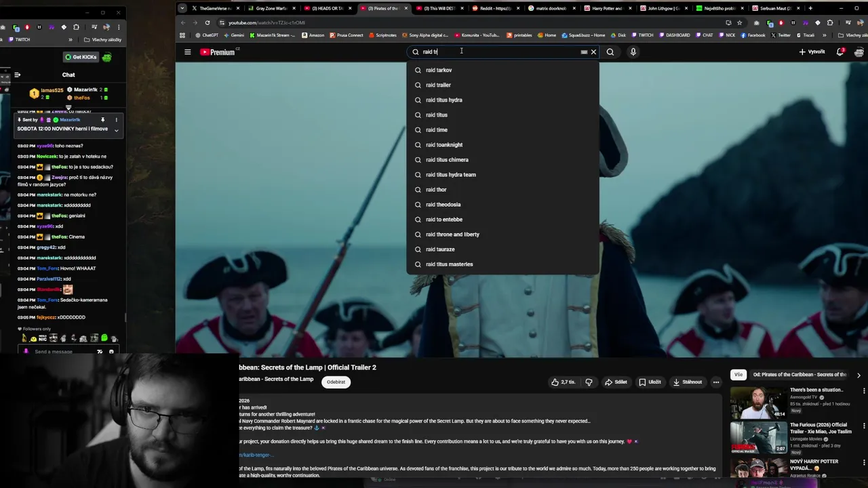Screen dimensions: 868x488
Task: Share the video via Sdílet
Action: pos(616,382)
